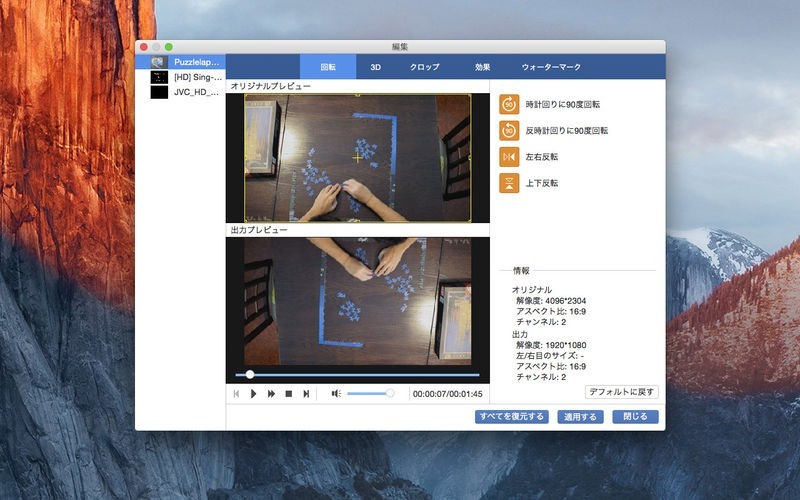800x500 pixels.
Task: Jump to the next frame button
Action: (x=306, y=394)
